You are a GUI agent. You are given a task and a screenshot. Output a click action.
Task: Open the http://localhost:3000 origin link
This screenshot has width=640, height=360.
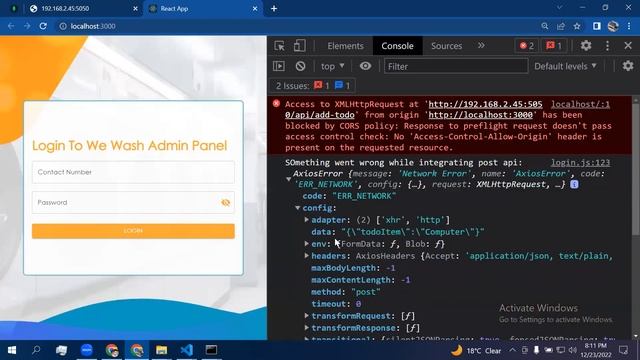click(x=480, y=115)
